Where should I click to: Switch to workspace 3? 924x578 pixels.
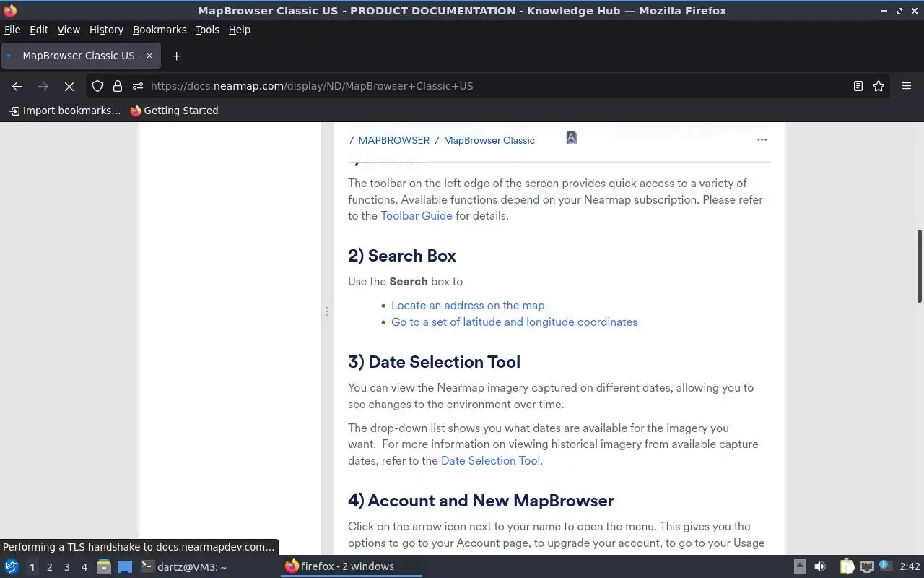coord(66,567)
